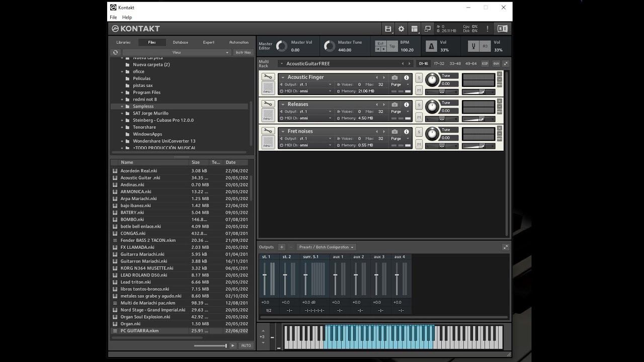This screenshot has width=644, height=362.
Task: Toggle the tuning fork reference tone
Action: tap(473, 46)
